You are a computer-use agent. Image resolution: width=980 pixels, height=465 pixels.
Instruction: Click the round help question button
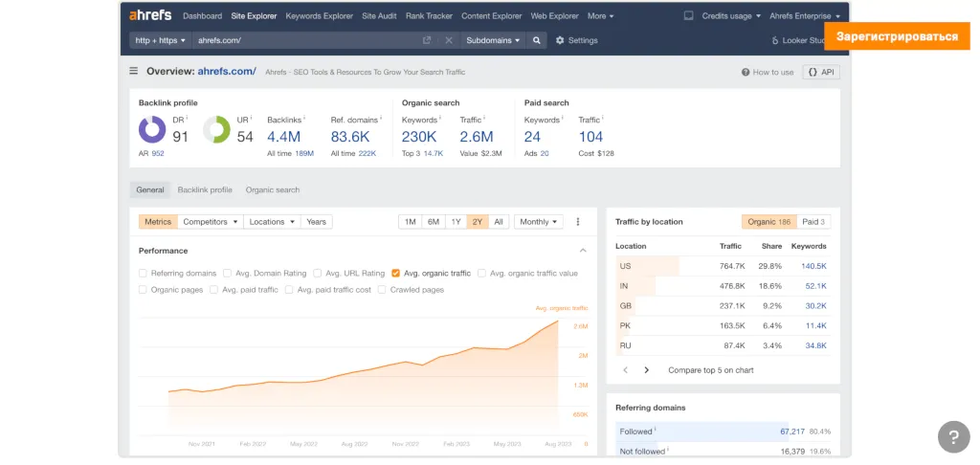[954, 437]
